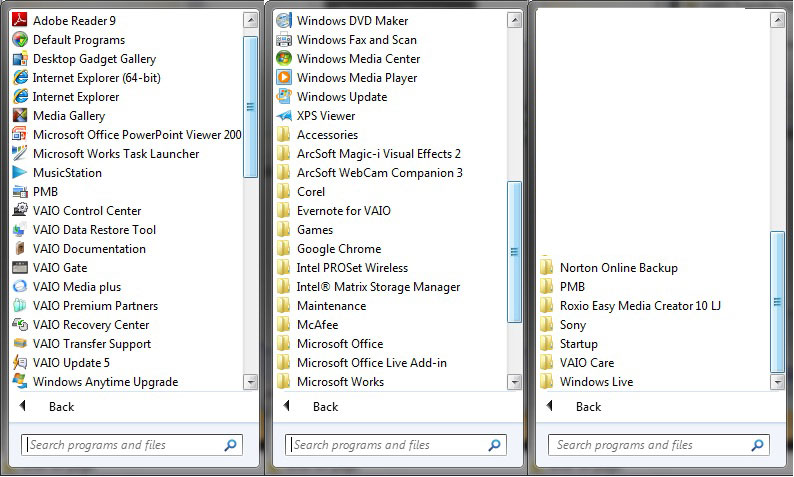Click middle panel scroll up arrow
The image size is (794, 477).
tap(514, 20)
